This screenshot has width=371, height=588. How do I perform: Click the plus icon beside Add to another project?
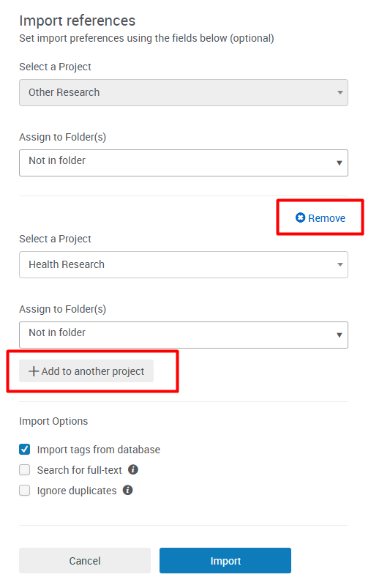tap(34, 371)
